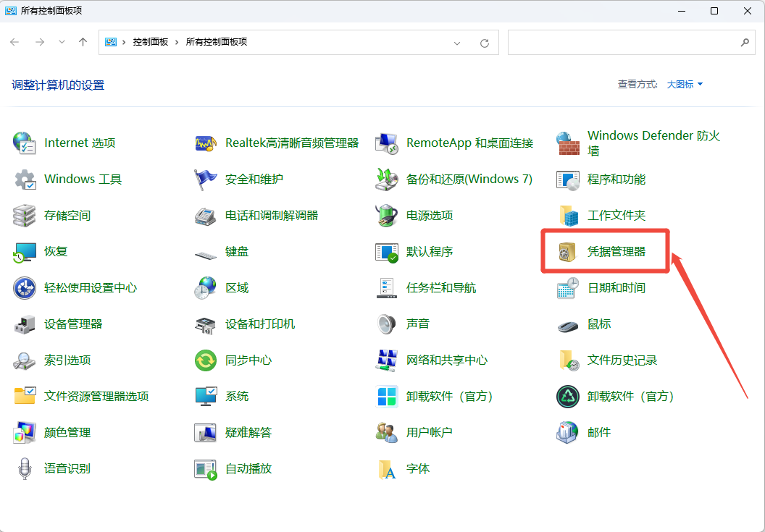Viewport: 765px width, 532px height.
Task: Open the 设备管理器 icon
Action: coord(25,324)
